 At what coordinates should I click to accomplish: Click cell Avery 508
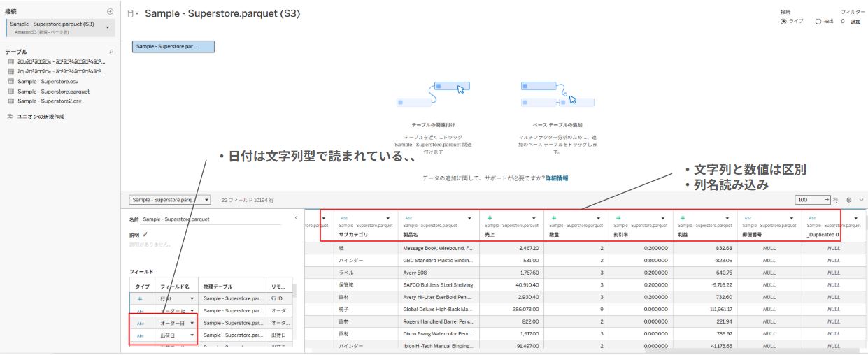[x=438, y=273]
